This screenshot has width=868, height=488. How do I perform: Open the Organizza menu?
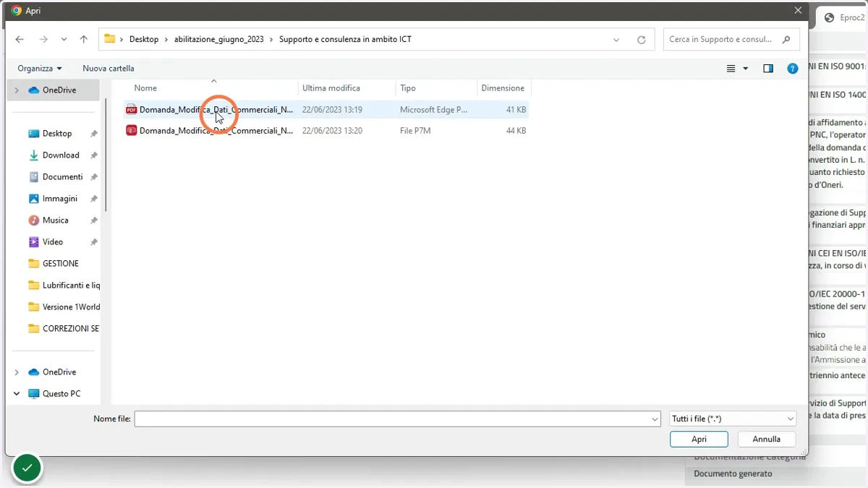coord(40,68)
